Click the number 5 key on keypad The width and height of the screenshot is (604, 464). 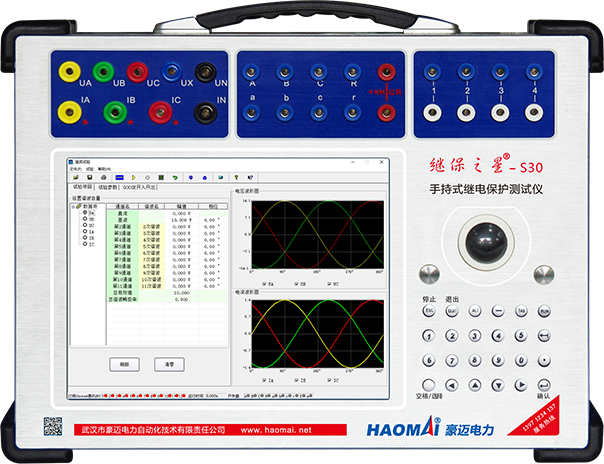point(521,336)
